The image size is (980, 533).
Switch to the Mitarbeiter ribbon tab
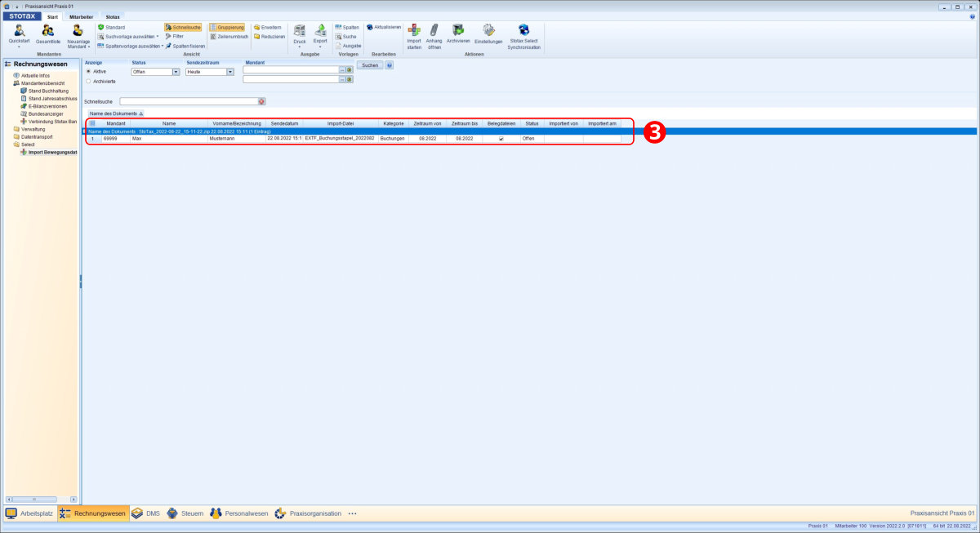[80, 16]
